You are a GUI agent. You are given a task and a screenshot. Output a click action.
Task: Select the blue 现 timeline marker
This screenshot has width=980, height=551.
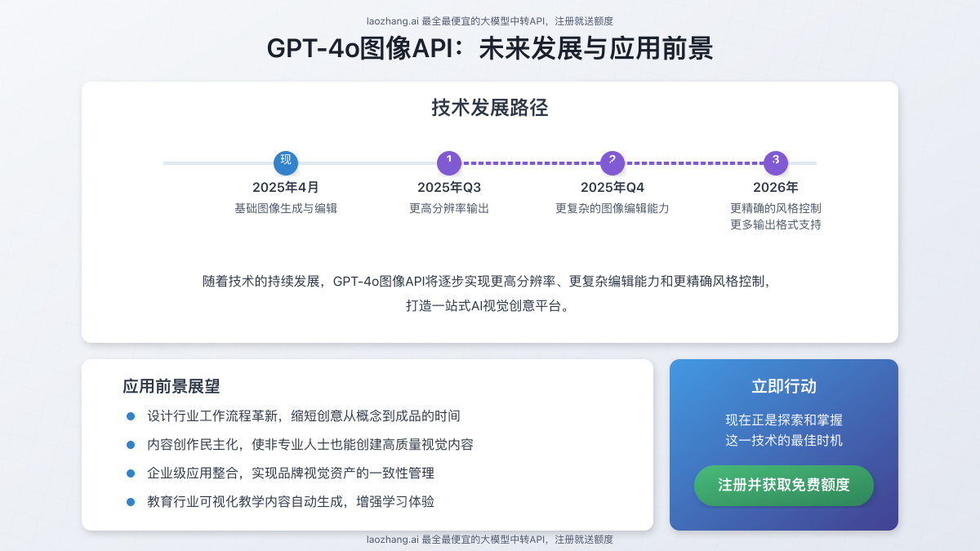(x=286, y=162)
